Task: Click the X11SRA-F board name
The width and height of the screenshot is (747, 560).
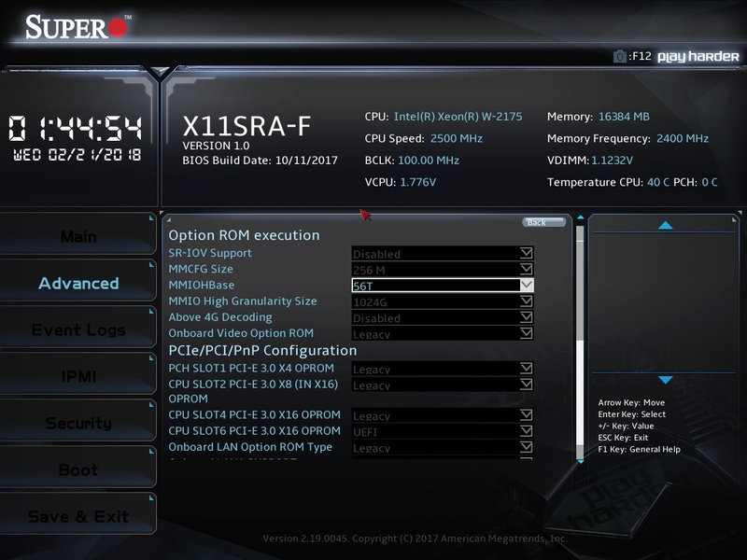Action: point(247,126)
